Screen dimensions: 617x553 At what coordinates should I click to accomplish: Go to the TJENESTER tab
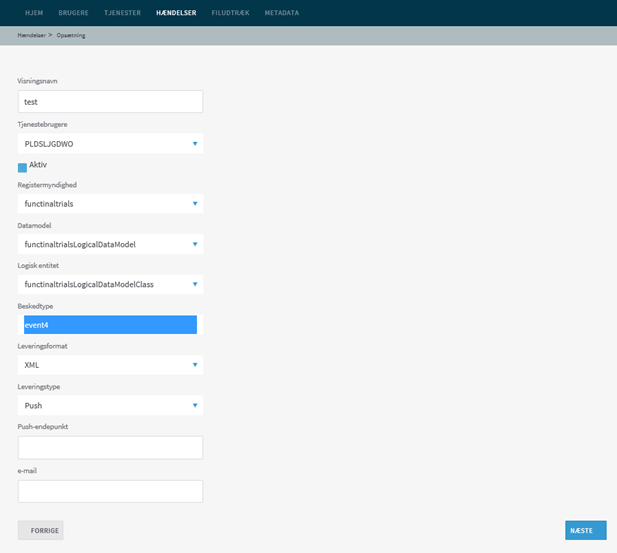pos(122,13)
